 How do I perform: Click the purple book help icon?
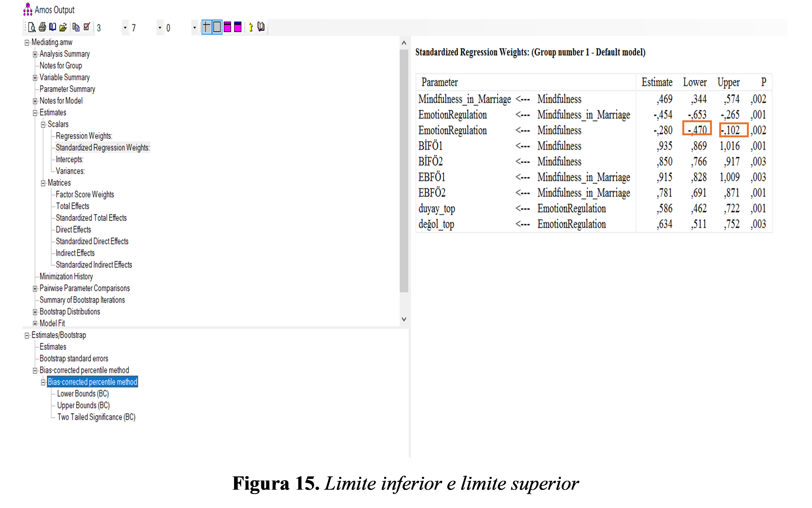(261, 27)
